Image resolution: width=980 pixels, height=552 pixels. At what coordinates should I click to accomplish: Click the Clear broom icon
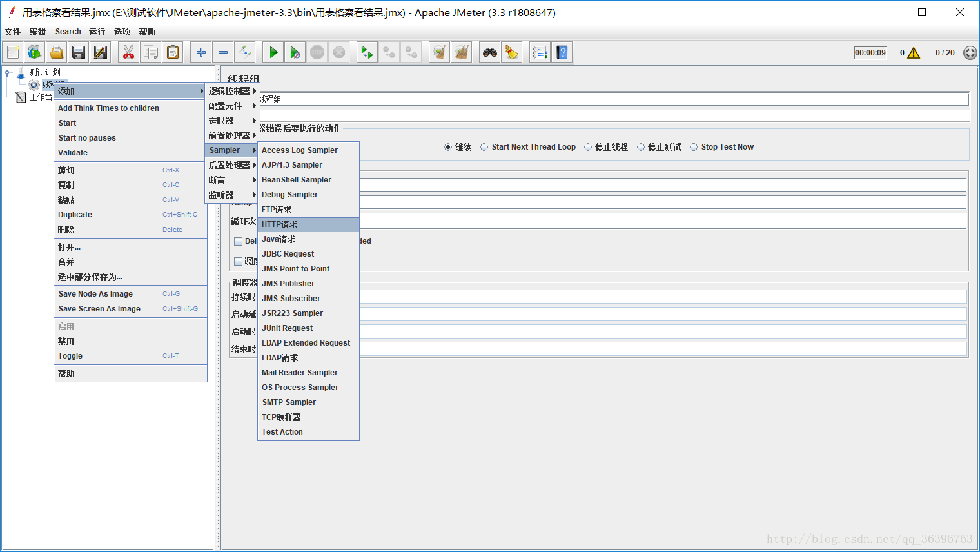tap(440, 52)
